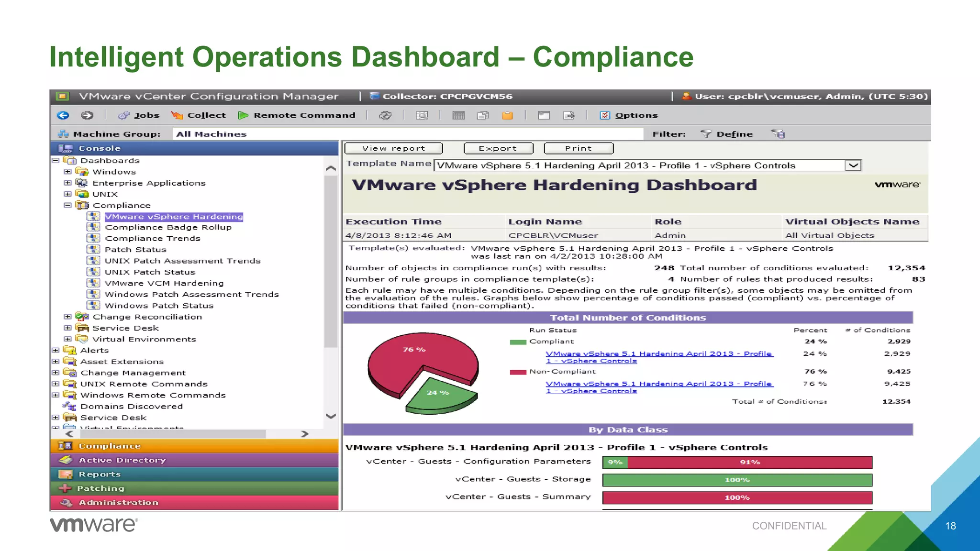Click the orange clipboard paste icon
Screen dimensions: 980x551
tap(507, 115)
